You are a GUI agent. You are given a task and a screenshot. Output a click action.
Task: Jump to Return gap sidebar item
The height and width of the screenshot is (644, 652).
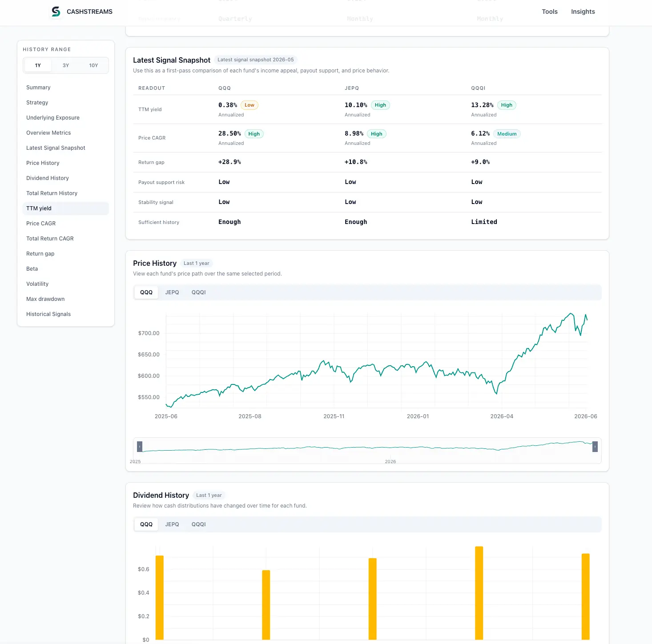coord(65,254)
